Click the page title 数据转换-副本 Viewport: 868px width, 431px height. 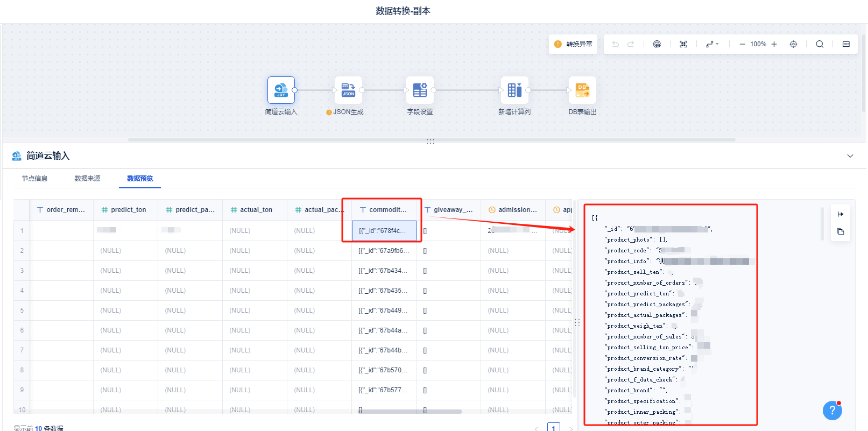pyautogui.click(x=403, y=11)
